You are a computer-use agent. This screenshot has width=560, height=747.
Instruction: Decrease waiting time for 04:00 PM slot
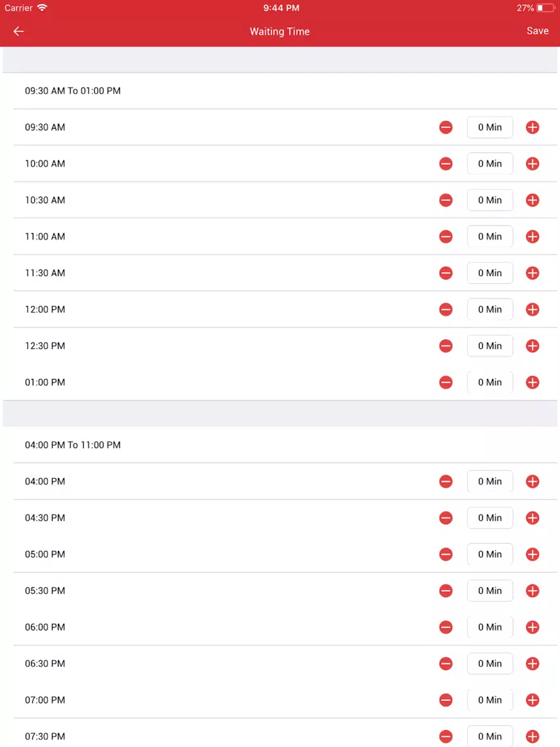pos(446,481)
